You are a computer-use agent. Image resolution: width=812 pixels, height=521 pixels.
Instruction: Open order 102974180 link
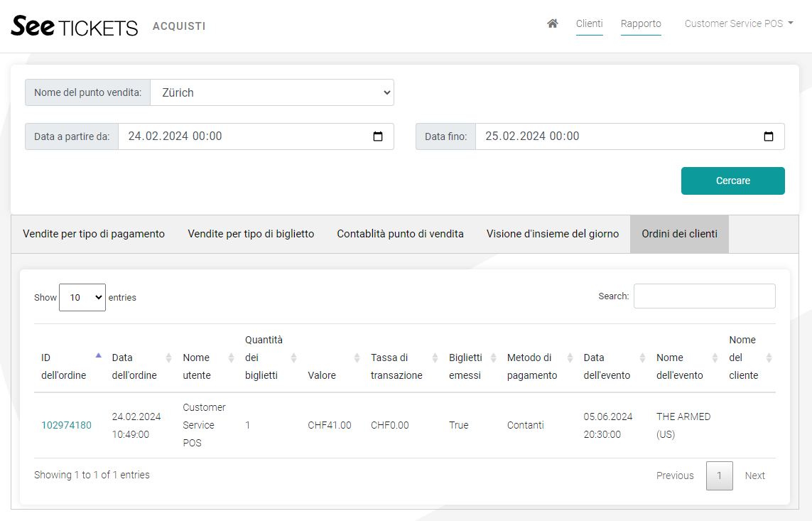point(66,425)
